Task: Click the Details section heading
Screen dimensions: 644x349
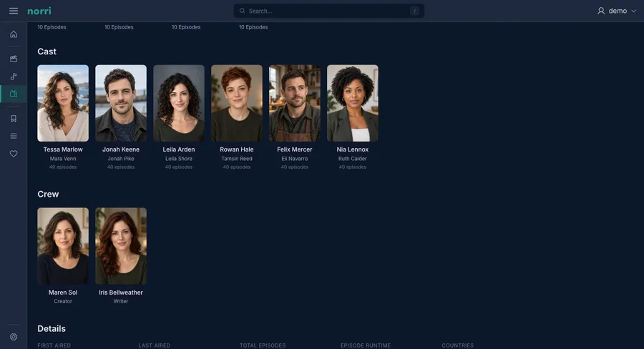Action: pyautogui.click(x=52, y=329)
